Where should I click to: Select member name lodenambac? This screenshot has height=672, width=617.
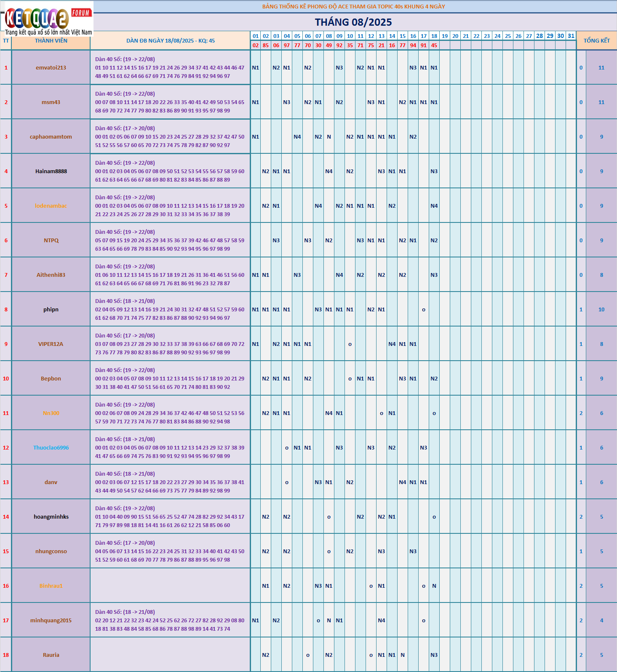pyautogui.click(x=51, y=206)
